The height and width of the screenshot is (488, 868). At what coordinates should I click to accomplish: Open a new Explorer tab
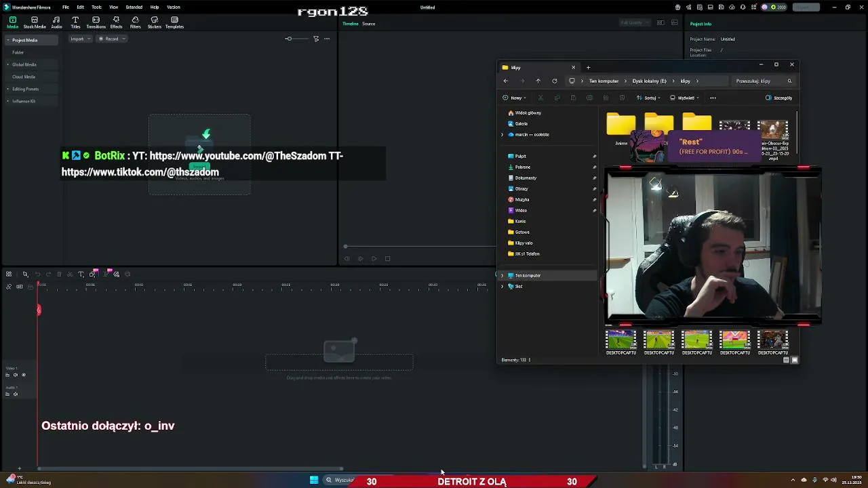coord(588,67)
